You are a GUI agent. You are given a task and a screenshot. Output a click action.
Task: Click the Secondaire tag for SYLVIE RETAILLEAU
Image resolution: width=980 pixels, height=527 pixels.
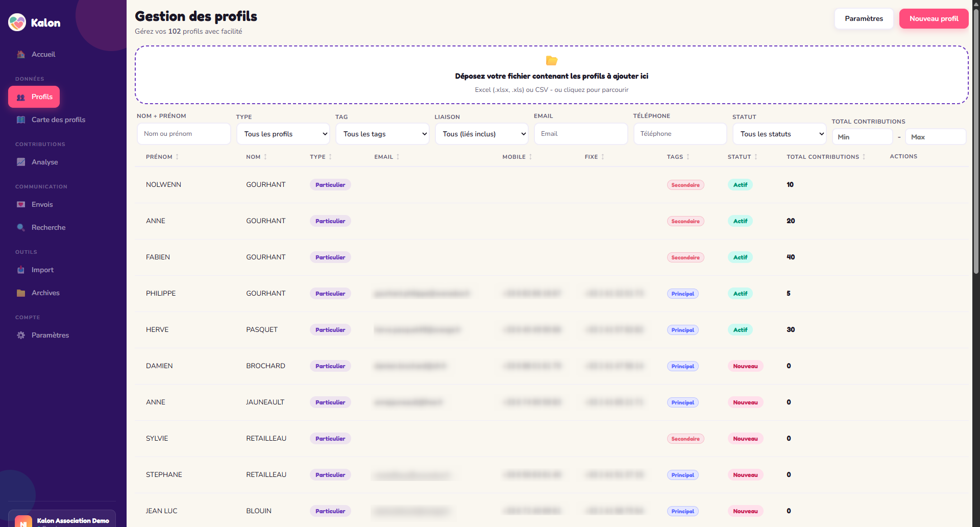pyautogui.click(x=685, y=439)
